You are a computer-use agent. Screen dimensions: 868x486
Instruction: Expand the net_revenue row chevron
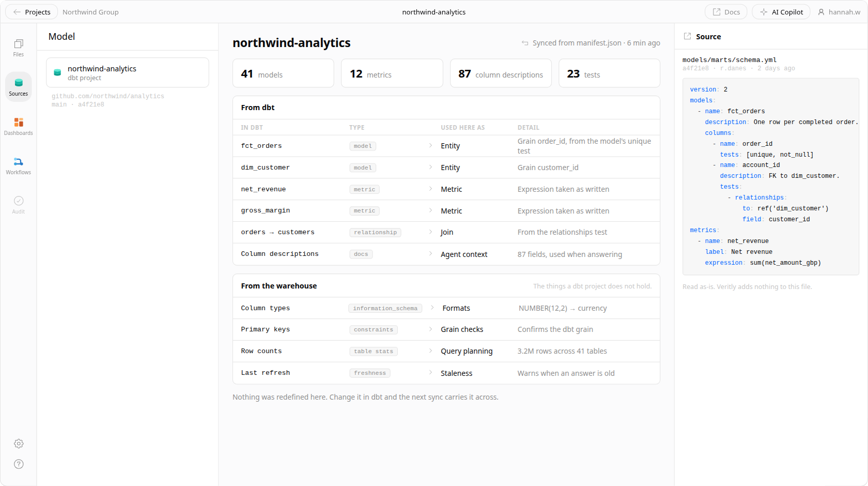pos(430,189)
